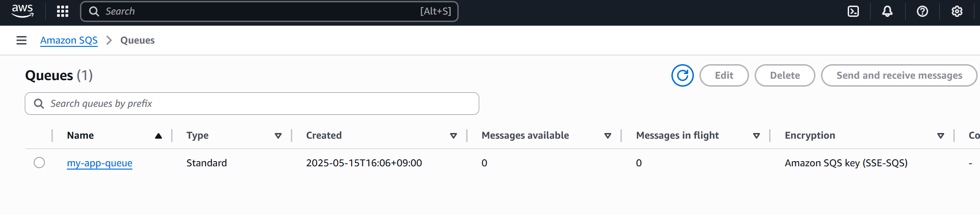
Task: Open the help question mark icon
Action: click(922, 11)
